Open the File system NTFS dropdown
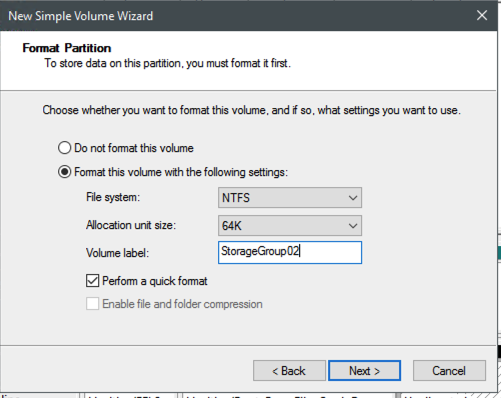The width and height of the screenshot is (501, 398). click(x=290, y=198)
